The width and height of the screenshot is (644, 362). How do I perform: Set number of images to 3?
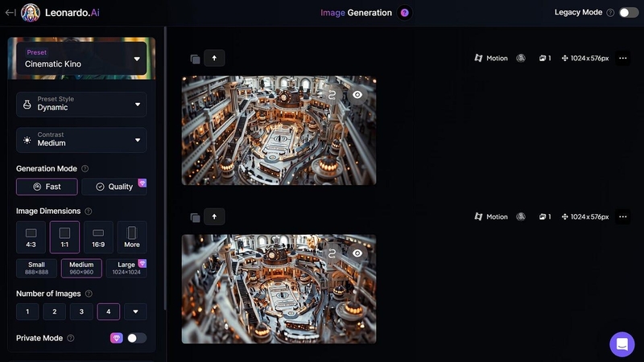[81, 311]
